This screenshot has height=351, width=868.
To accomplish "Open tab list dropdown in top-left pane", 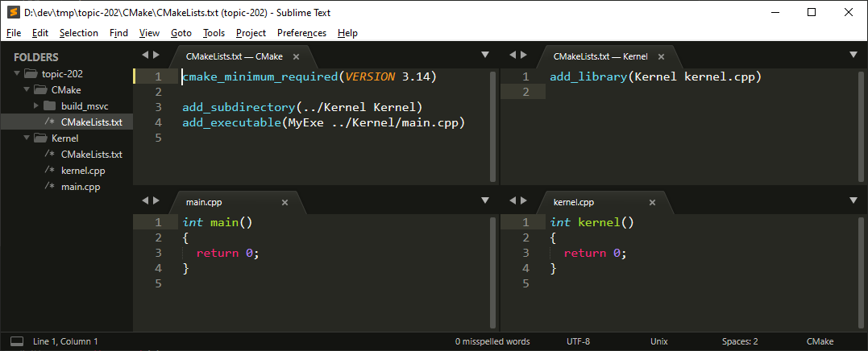I will [x=485, y=55].
